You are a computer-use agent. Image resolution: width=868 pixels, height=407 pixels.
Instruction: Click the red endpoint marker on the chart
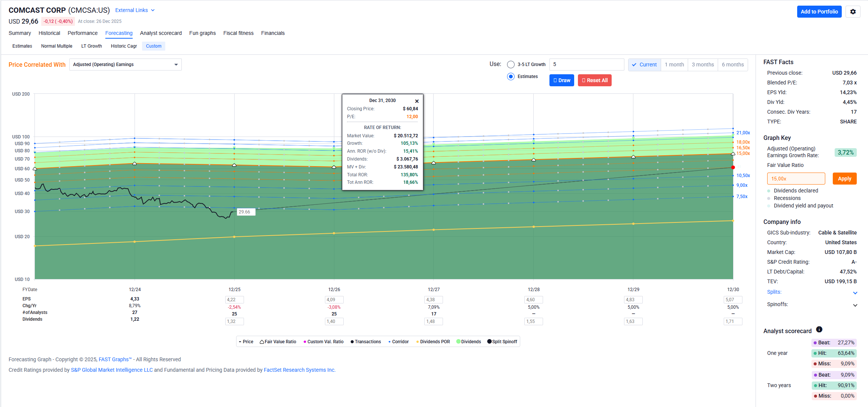733,167
